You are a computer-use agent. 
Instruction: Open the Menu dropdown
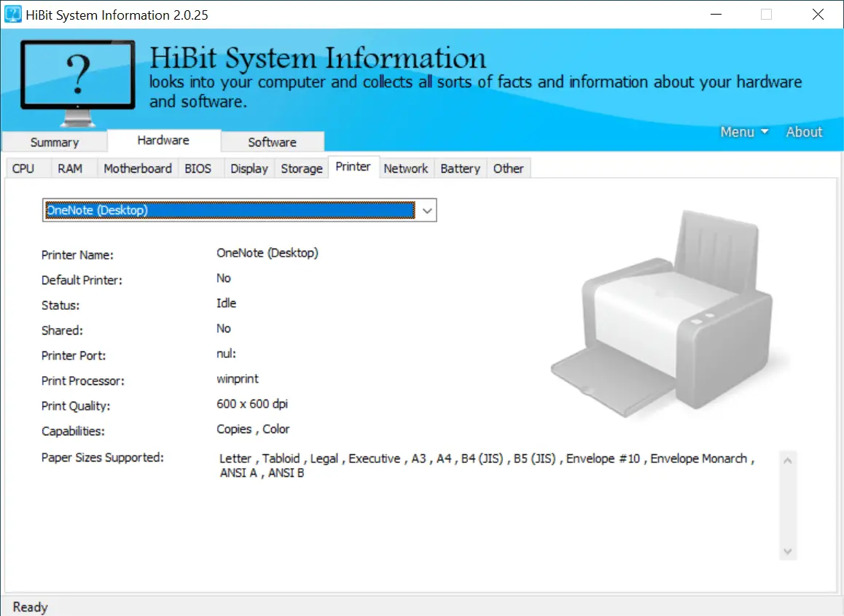(x=744, y=132)
